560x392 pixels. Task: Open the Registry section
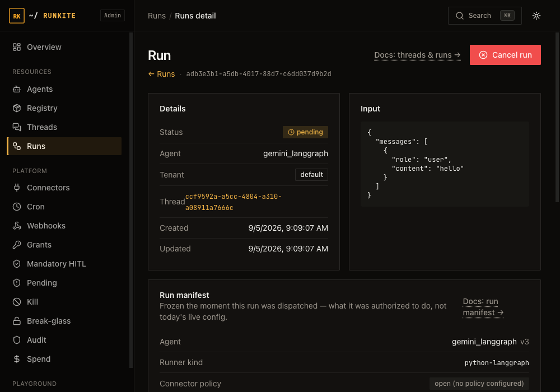(64, 108)
